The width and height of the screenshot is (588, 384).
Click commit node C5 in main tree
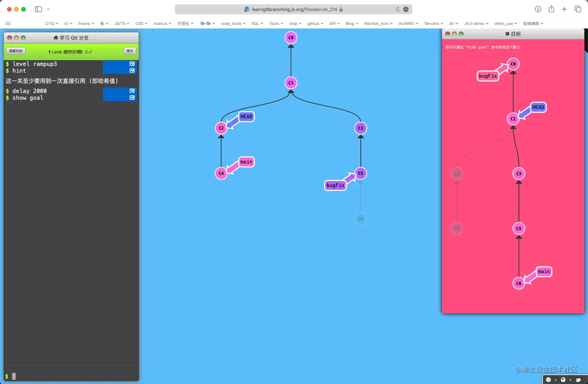coord(360,174)
